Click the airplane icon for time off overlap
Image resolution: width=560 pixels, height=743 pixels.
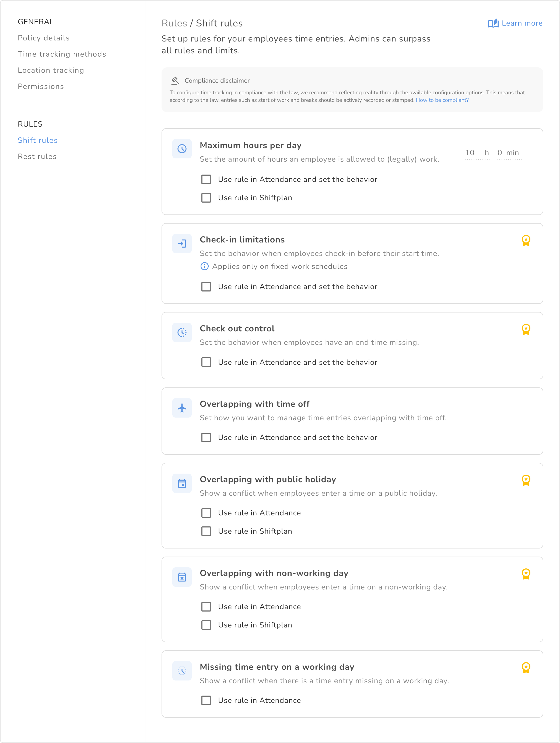pos(182,408)
